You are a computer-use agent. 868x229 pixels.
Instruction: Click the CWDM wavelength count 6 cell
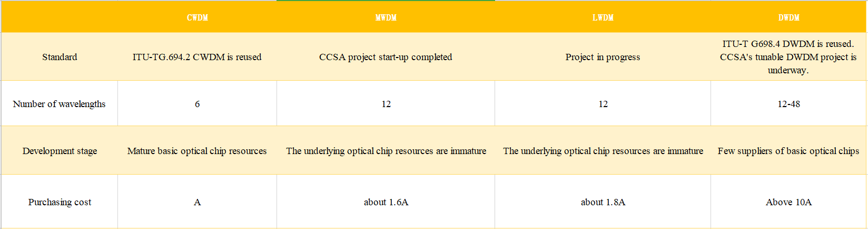[x=197, y=104]
